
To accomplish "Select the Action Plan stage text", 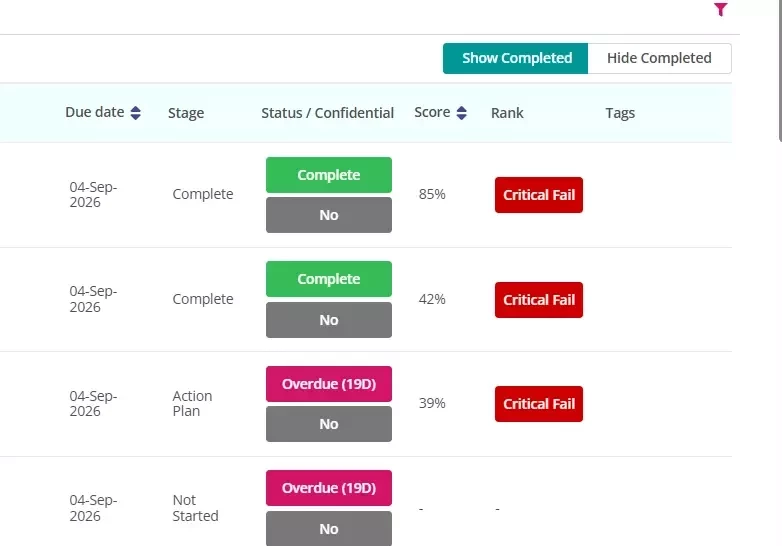I will coord(193,403).
